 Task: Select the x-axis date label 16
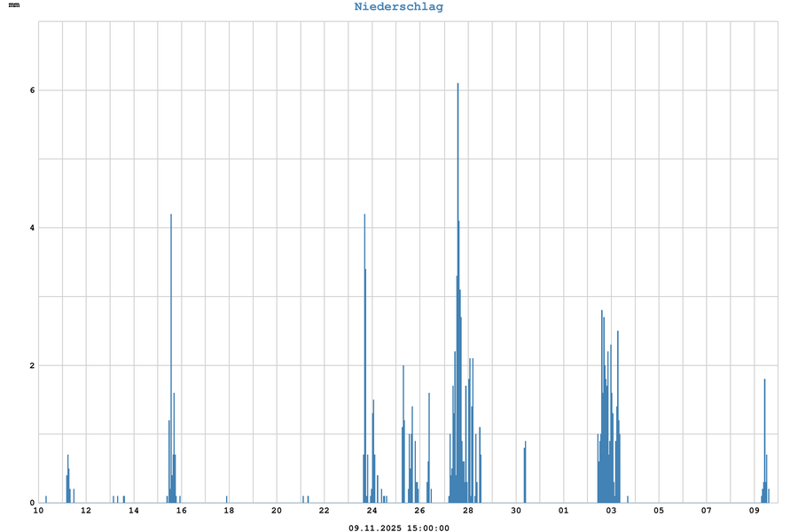click(182, 511)
